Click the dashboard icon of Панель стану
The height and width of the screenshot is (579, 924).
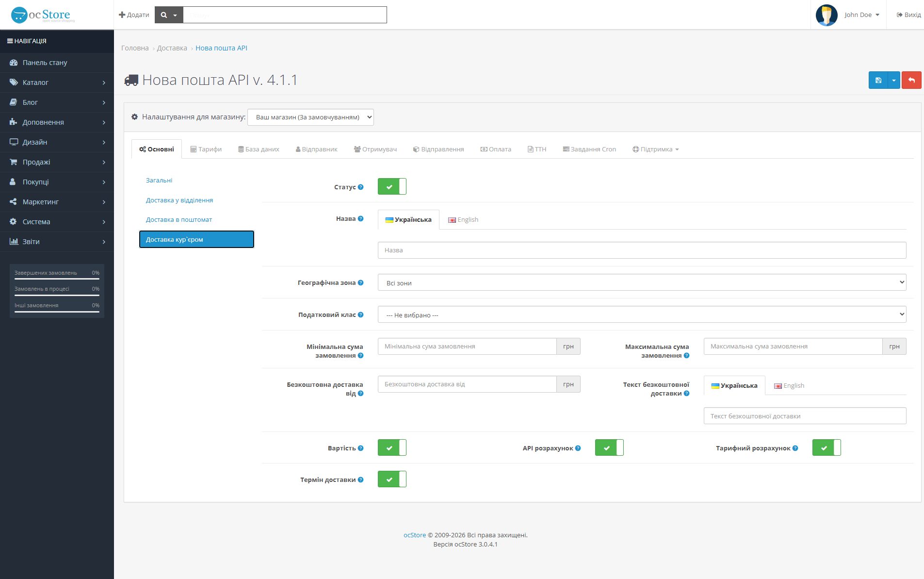[x=14, y=63]
